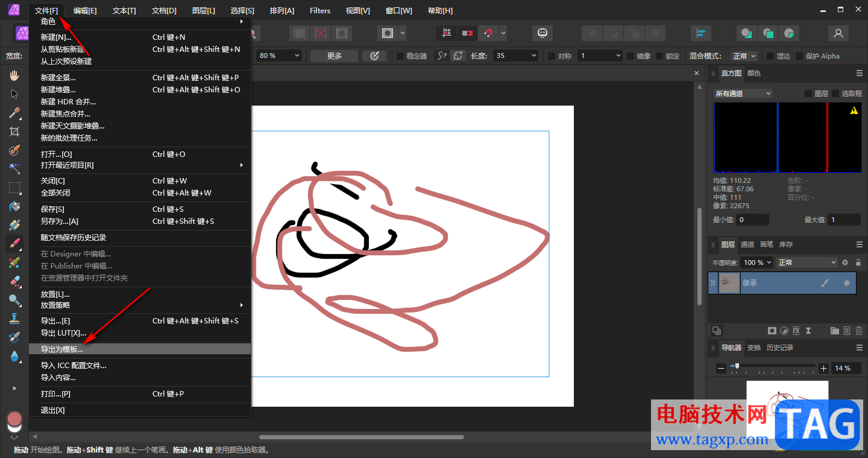This screenshot has height=458, width=868.
Task: Select the Hand view tool
Action: point(14,75)
